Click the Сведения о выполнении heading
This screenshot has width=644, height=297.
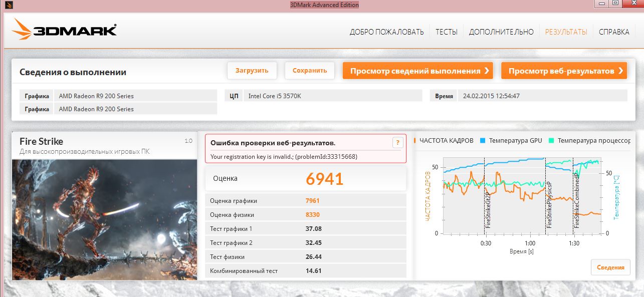click(x=73, y=72)
